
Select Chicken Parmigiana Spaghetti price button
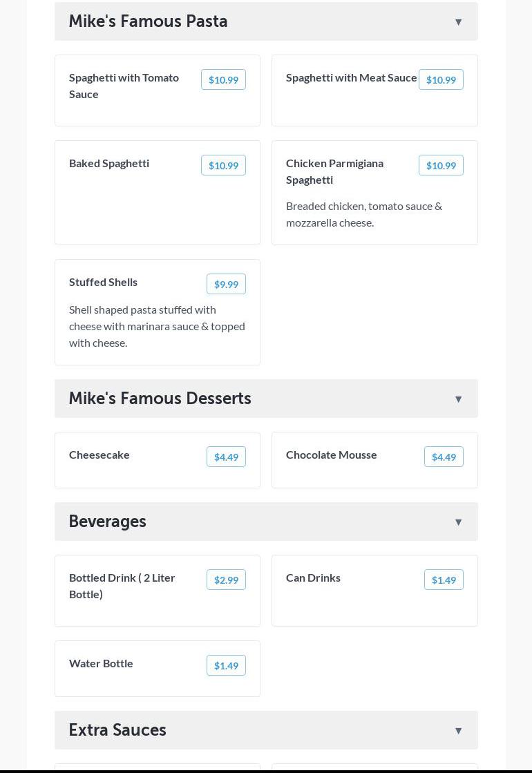pyautogui.click(x=441, y=166)
